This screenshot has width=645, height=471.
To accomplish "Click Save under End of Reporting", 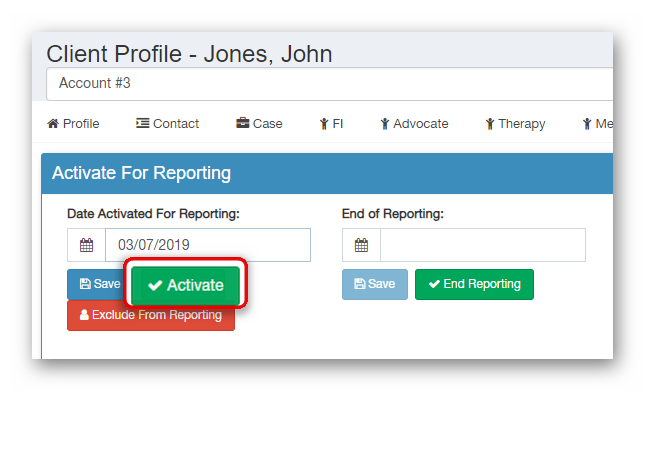I will pyautogui.click(x=375, y=284).
